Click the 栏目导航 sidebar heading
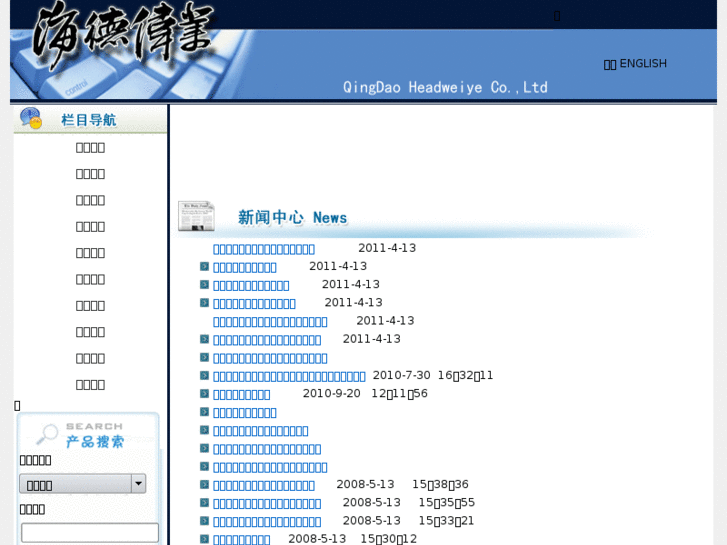The width and height of the screenshot is (727, 545). tap(89, 120)
